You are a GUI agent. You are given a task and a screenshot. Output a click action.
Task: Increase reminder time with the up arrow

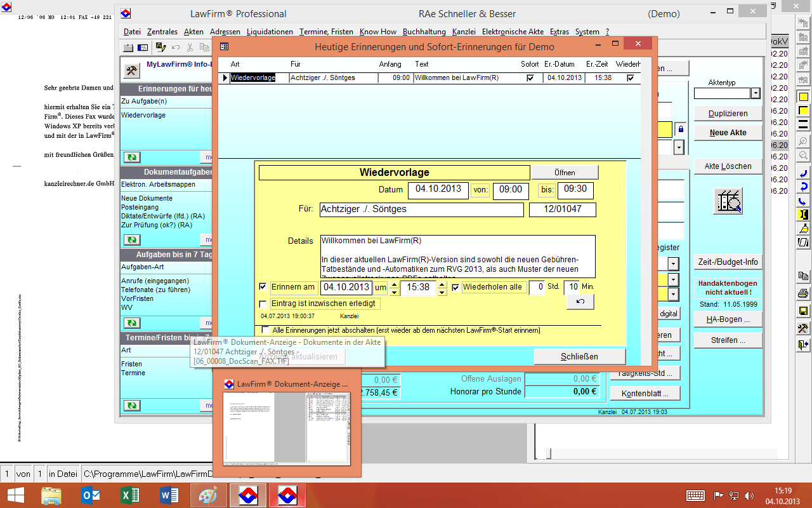[x=394, y=284]
